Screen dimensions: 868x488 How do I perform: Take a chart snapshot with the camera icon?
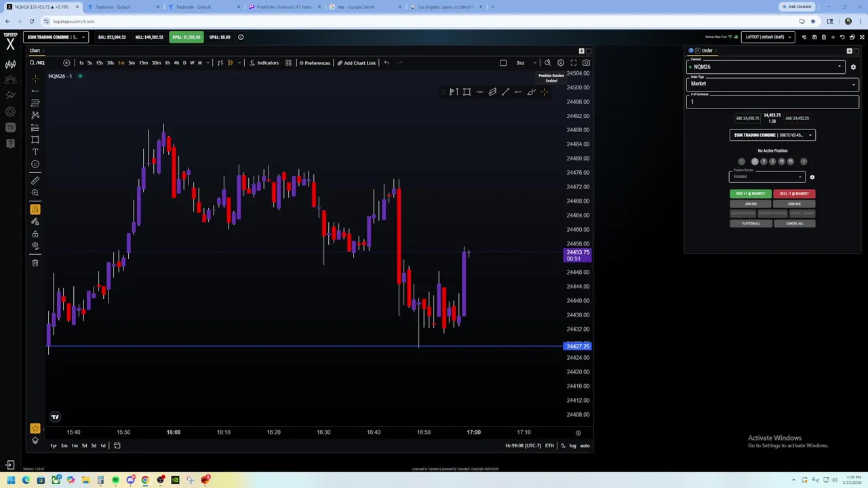586,63
